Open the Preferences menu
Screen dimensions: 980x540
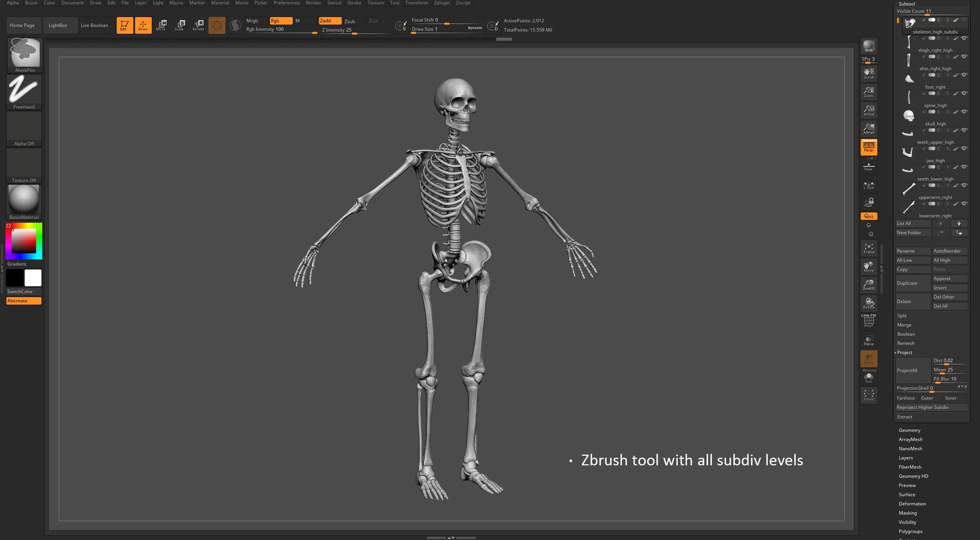coord(286,3)
